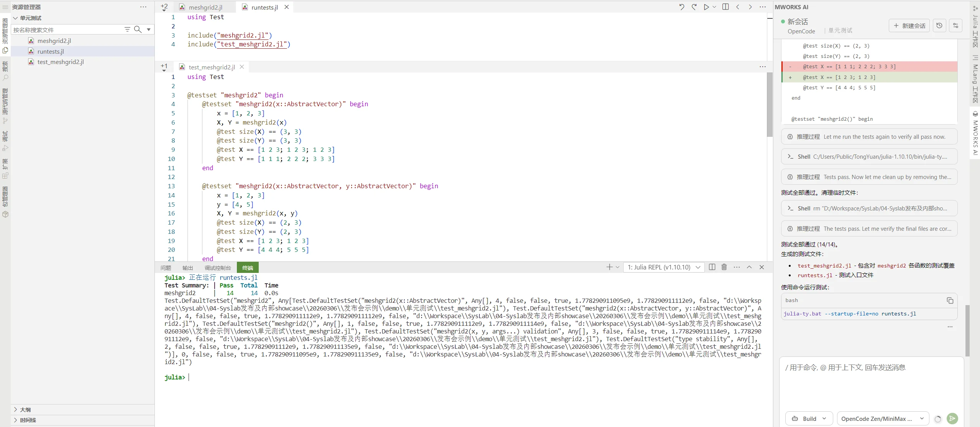Select the 终端 terminal panel tab

[248, 268]
